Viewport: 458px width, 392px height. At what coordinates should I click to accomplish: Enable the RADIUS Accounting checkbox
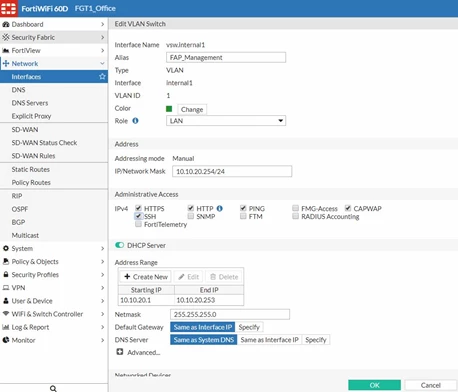[295, 216]
